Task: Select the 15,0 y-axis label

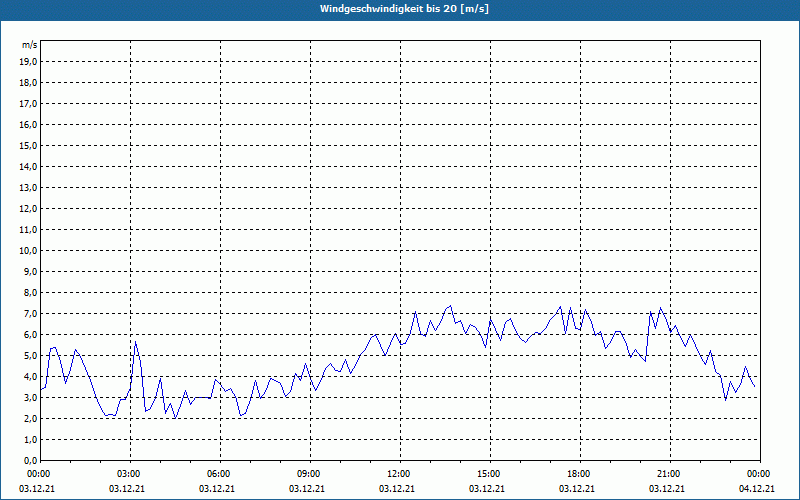Action: [28, 145]
